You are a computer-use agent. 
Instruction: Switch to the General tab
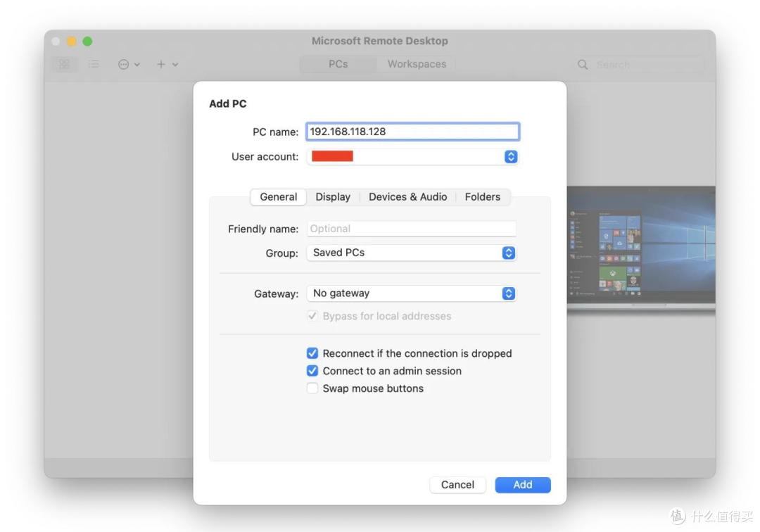[x=278, y=197]
